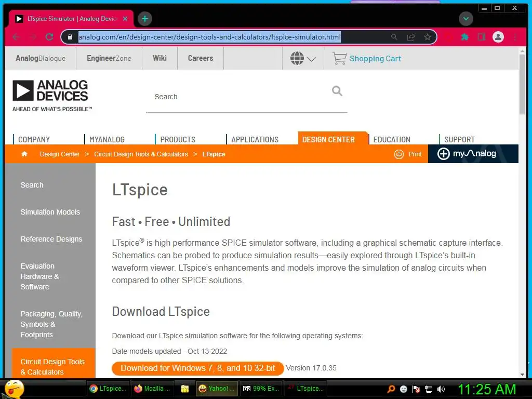Switch to LTspice app taskbar button

[305, 389]
